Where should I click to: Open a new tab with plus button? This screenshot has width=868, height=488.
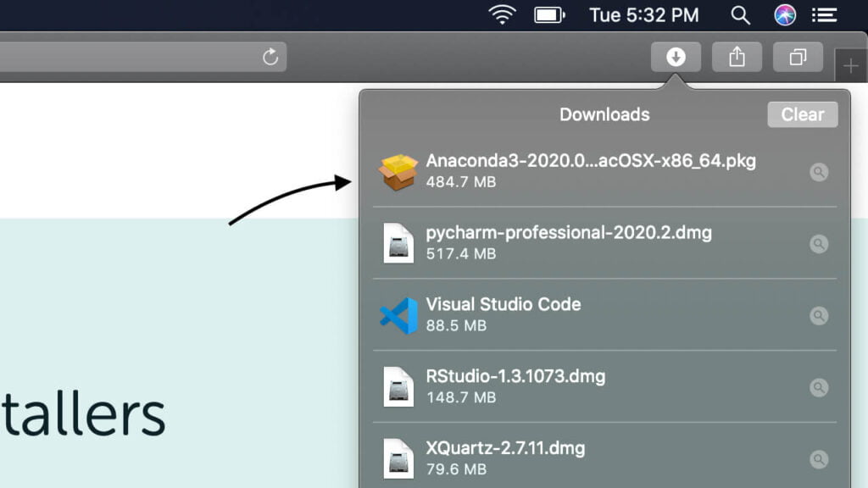(x=851, y=66)
